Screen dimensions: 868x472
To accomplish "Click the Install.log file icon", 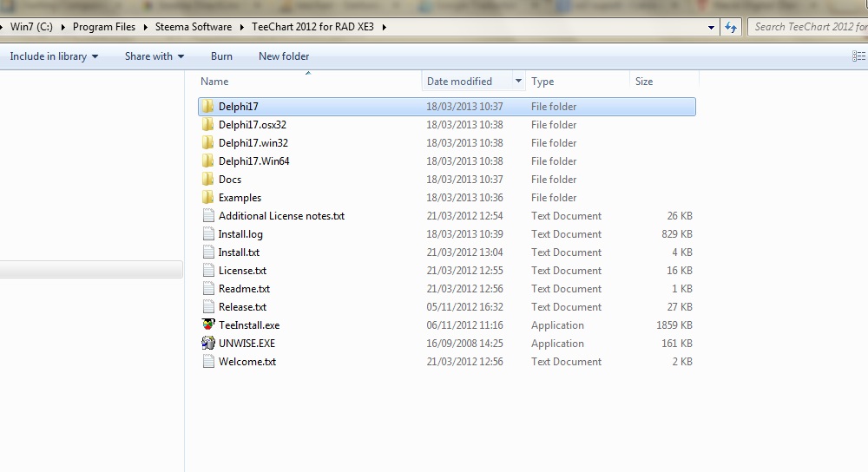I will tap(208, 234).
